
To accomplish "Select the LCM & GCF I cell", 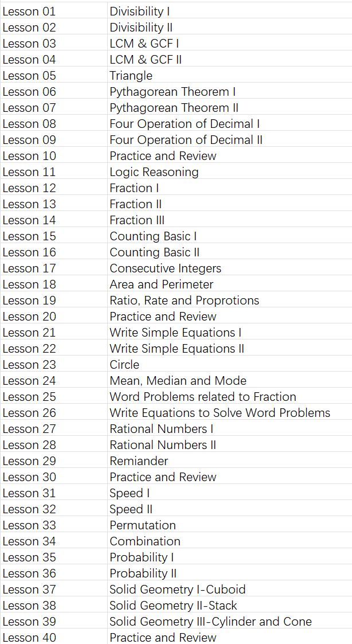I will 229,43.
